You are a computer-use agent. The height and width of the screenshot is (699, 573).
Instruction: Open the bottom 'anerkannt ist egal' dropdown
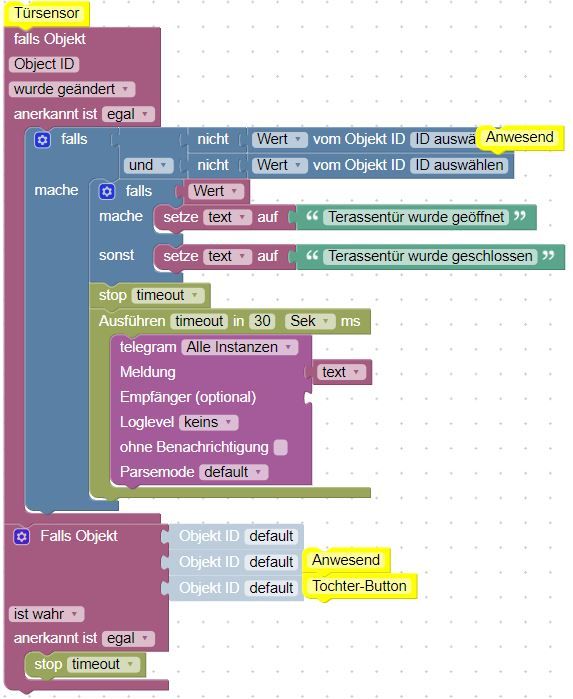click(128, 639)
